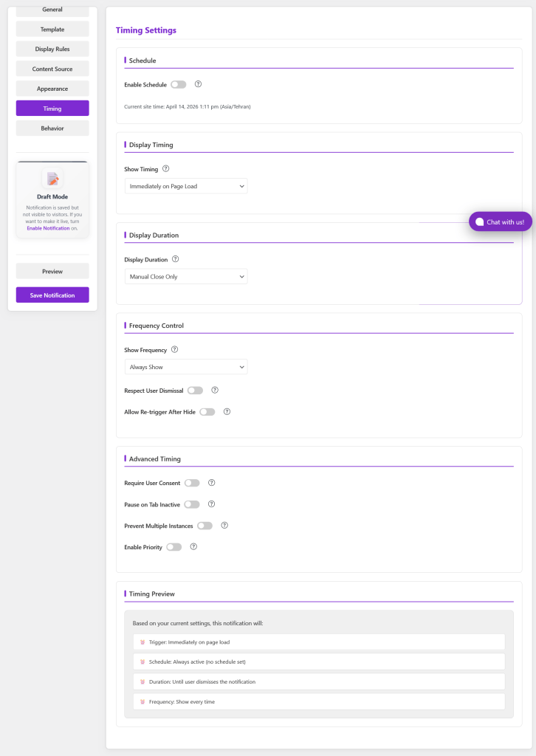536x756 pixels.
Task: Click the Draft Mode heading
Action: click(x=52, y=196)
